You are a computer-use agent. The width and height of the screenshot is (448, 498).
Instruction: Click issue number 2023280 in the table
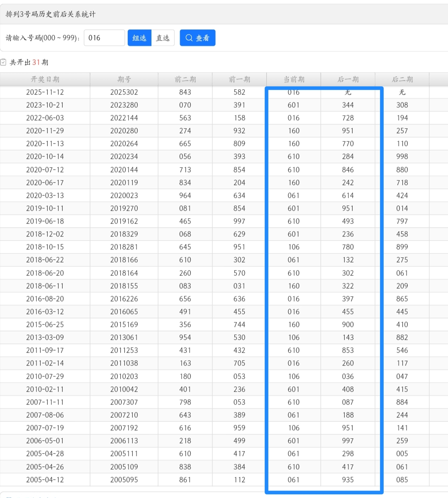click(x=124, y=105)
